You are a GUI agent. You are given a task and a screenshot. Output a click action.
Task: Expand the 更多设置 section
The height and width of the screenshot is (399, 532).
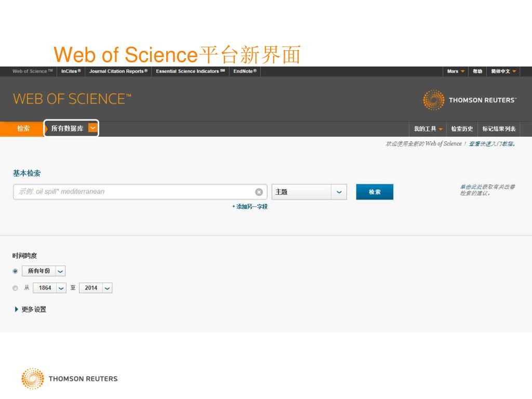tap(30, 310)
